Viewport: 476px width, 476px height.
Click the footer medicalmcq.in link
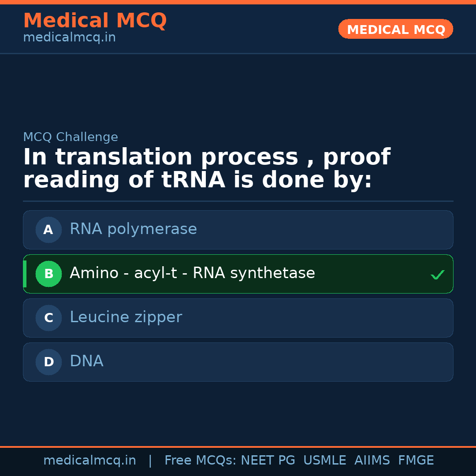(x=89, y=461)
